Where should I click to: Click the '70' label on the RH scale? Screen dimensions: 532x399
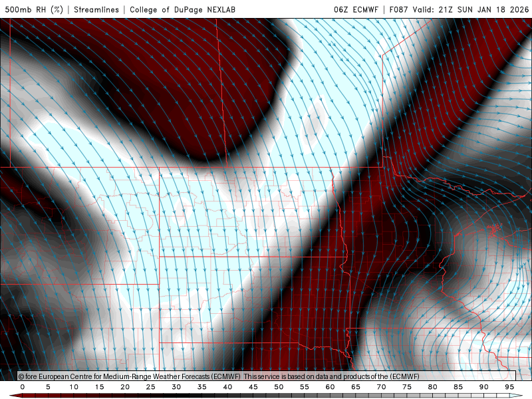pyautogui.click(x=381, y=387)
